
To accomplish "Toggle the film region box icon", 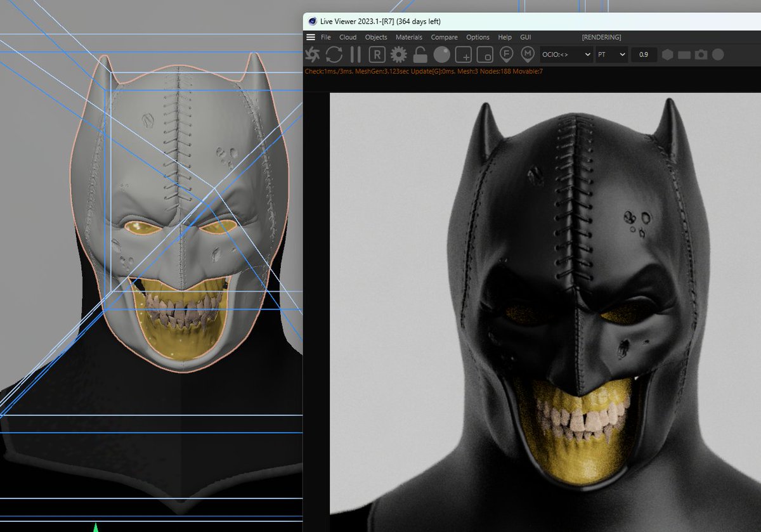I will 485,55.
